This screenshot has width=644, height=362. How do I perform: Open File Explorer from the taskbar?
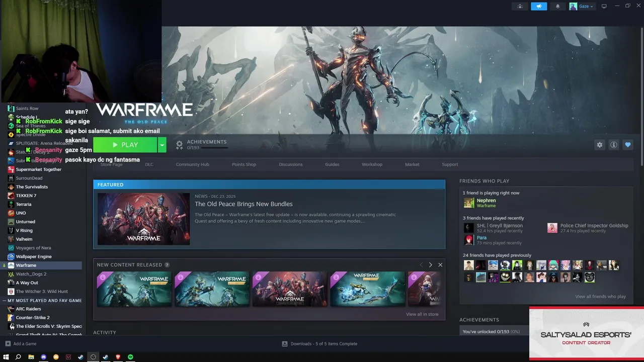point(31,357)
